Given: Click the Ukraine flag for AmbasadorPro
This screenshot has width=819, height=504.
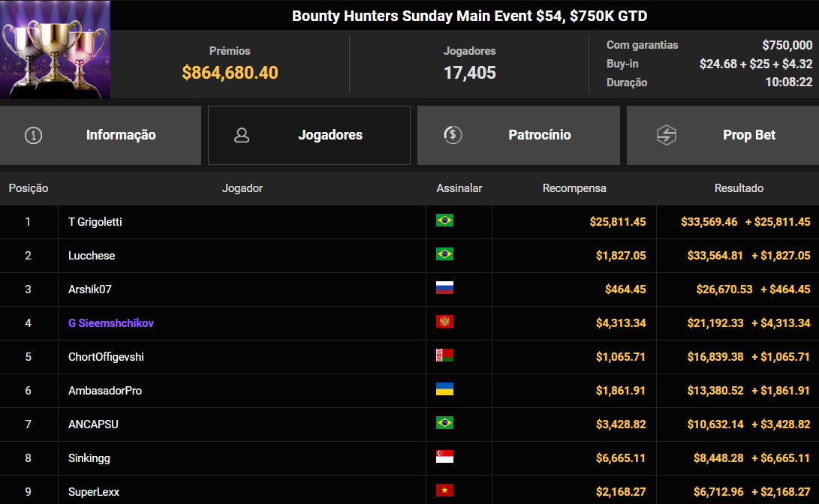Looking at the screenshot, I should pos(444,388).
